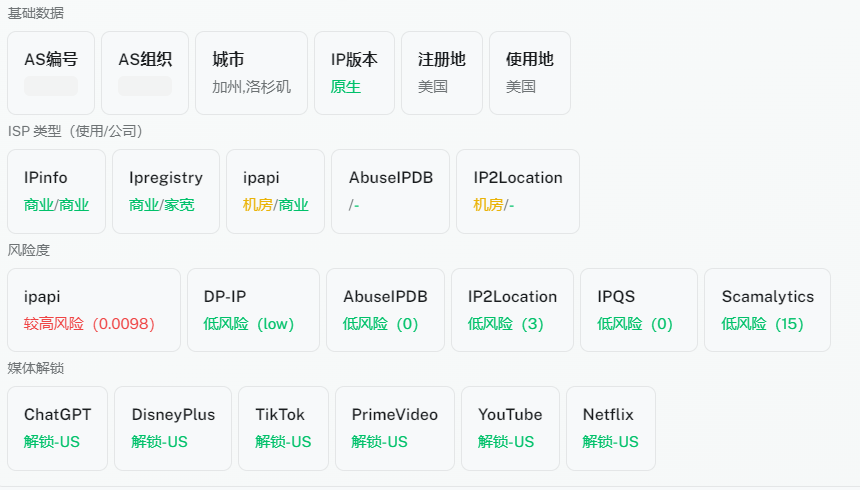The height and width of the screenshot is (490, 860).
Task: Click the DisneyPlus 解锁-US card
Action: click(x=173, y=428)
